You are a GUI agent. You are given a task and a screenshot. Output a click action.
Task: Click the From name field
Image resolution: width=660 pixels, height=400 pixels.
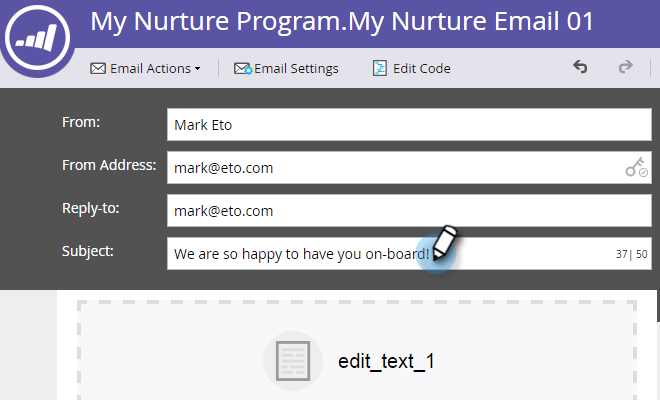(x=409, y=125)
